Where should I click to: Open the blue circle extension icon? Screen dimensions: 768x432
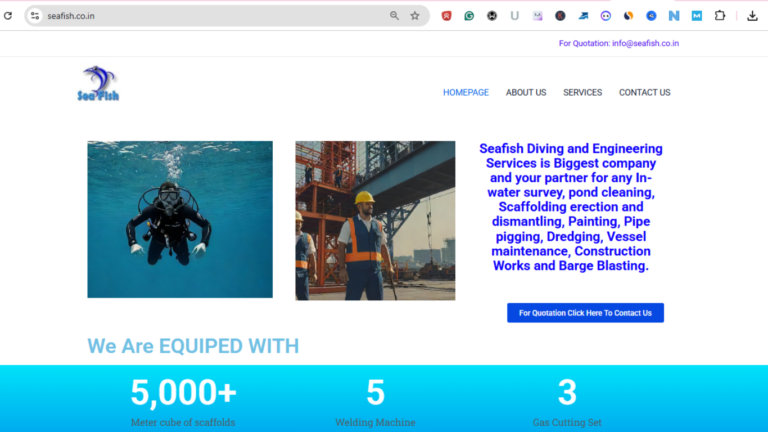tap(651, 16)
